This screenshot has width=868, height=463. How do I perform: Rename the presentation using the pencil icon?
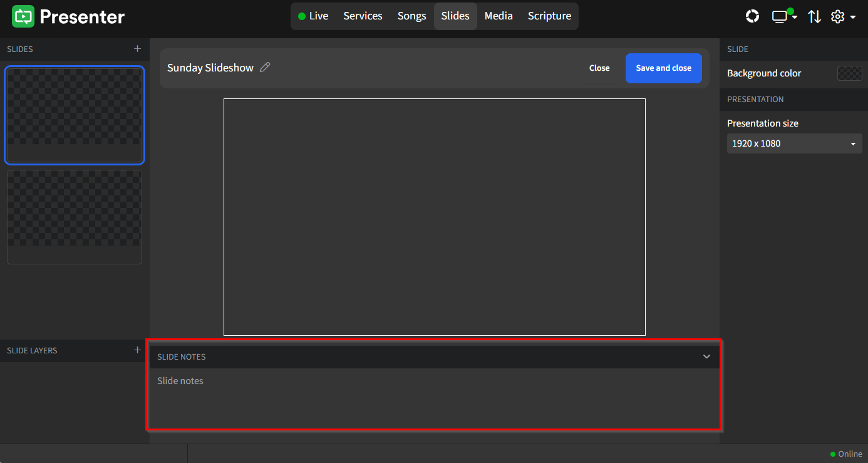(264, 67)
